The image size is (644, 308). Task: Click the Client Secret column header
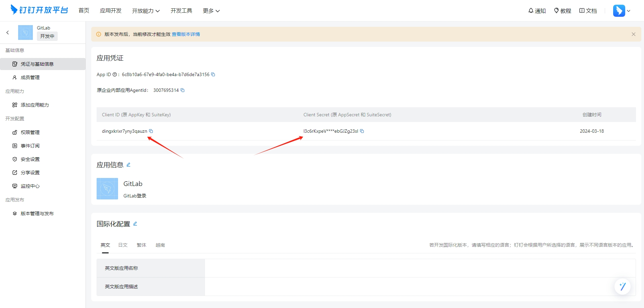pos(347,115)
